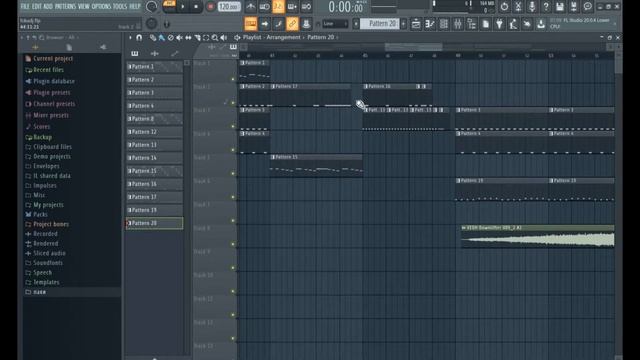Select Pattern 15 in the picker list
The width and height of the screenshot is (640, 360).
click(155, 171)
